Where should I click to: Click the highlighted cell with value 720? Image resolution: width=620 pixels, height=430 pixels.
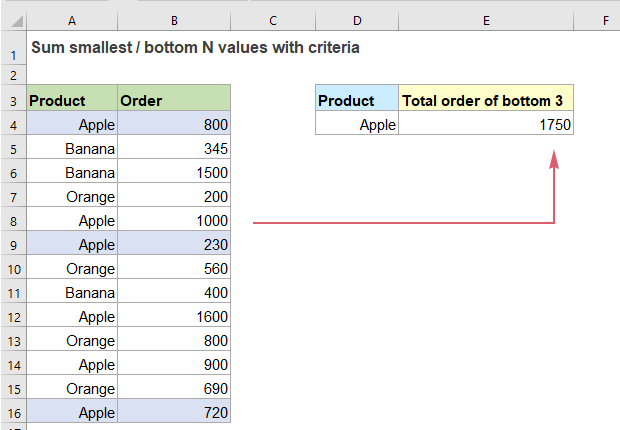pyautogui.click(x=174, y=412)
